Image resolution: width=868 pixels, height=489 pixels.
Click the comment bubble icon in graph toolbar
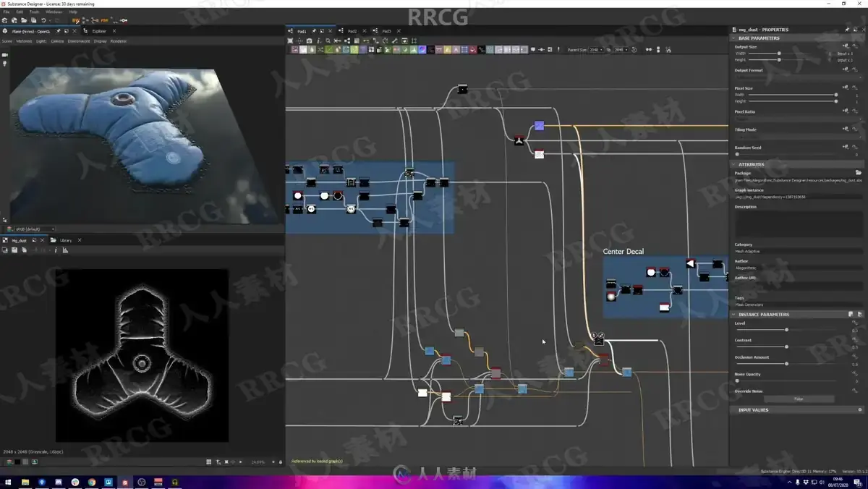pos(533,50)
